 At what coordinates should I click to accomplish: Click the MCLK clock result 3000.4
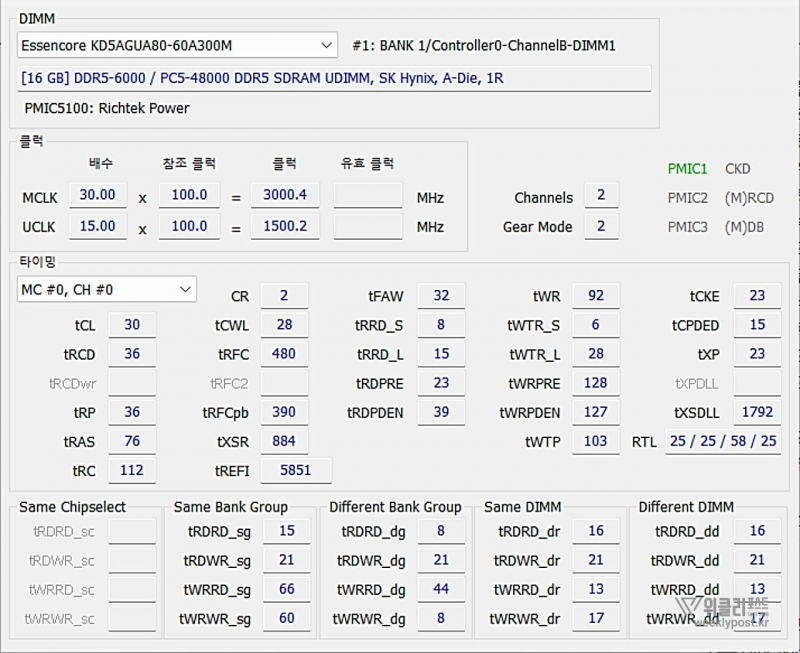tap(285, 195)
